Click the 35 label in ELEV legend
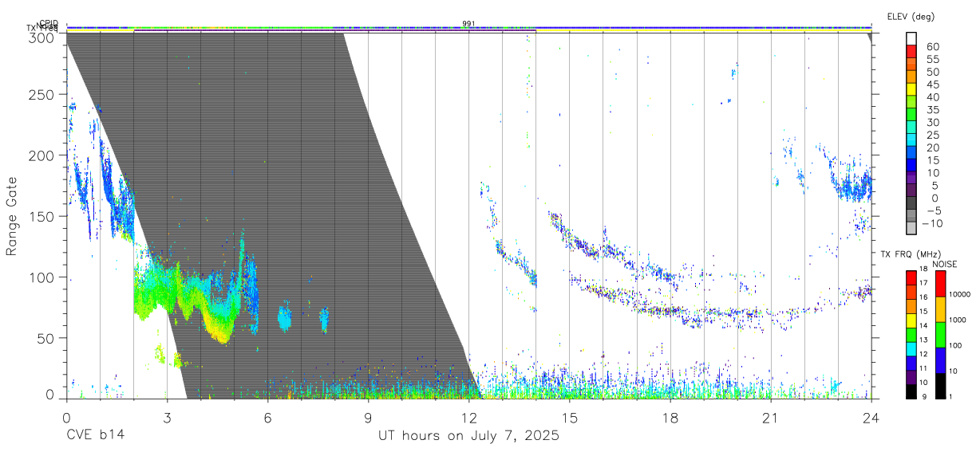The width and height of the screenshot is (980, 452). (x=932, y=110)
